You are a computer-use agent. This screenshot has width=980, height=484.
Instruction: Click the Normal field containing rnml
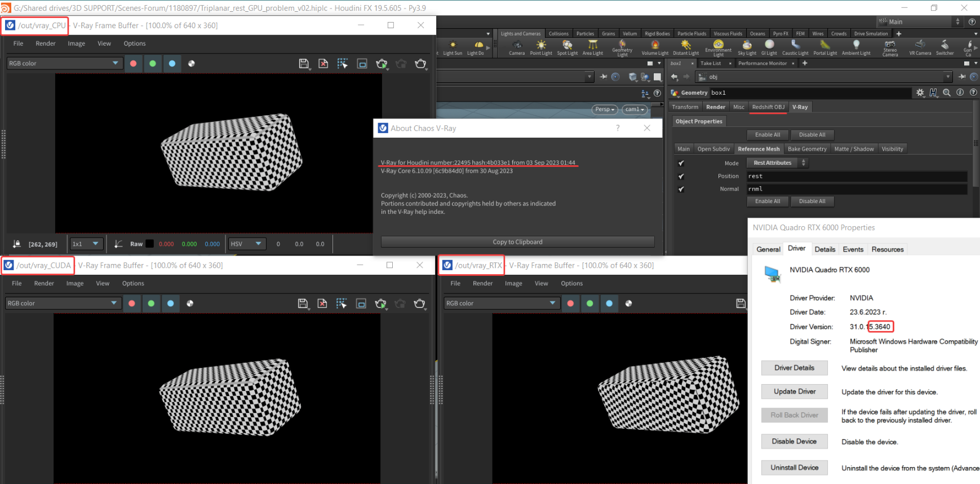coord(857,189)
